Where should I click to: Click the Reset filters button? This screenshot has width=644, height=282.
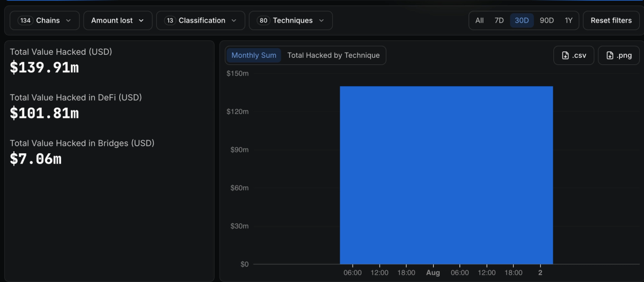click(611, 20)
